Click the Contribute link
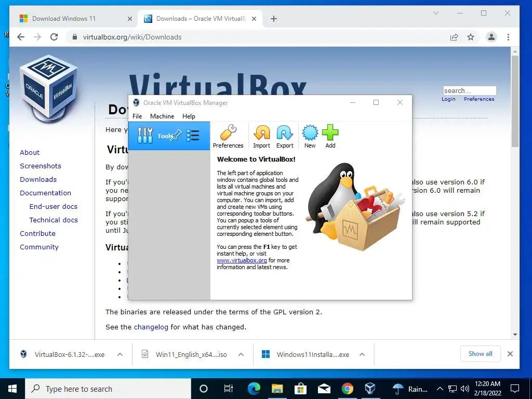The height and width of the screenshot is (399, 532). [37, 233]
